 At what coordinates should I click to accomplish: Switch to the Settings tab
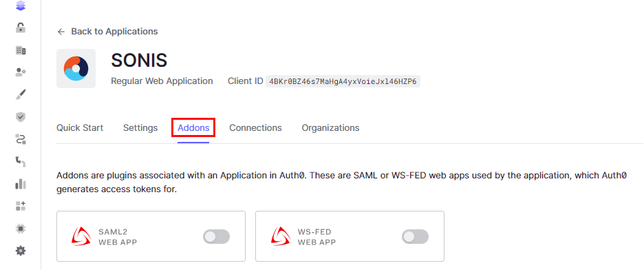tap(140, 128)
